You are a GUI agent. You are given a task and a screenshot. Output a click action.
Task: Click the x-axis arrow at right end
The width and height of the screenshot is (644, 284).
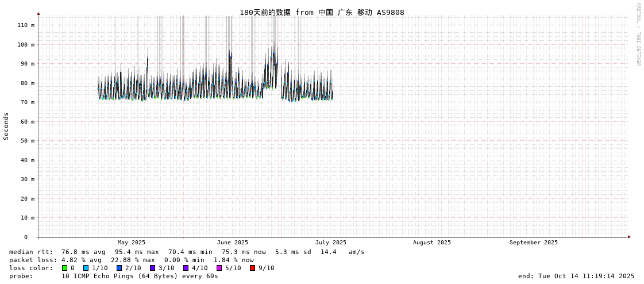[x=629, y=237]
